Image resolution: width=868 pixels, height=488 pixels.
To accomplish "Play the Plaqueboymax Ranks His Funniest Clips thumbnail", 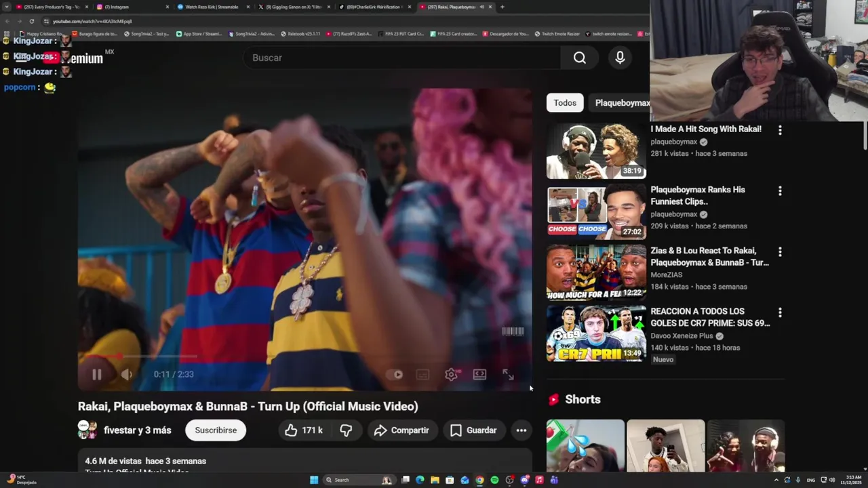I will pyautogui.click(x=596, y=211).
